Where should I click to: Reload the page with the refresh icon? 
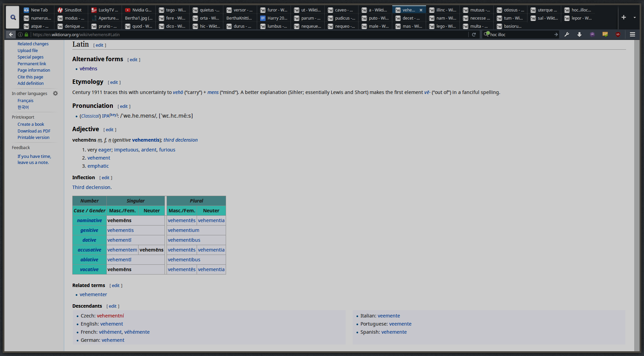[474, 34]
